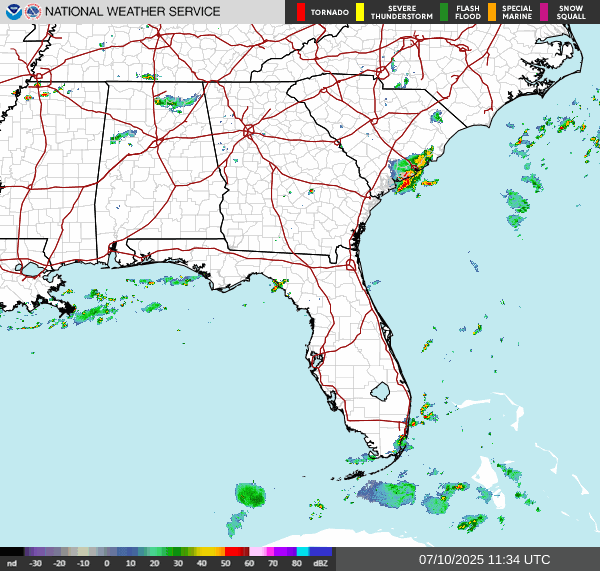
Task: Click the magenta Snow Squall legend swatch
Action: [544, 12]
